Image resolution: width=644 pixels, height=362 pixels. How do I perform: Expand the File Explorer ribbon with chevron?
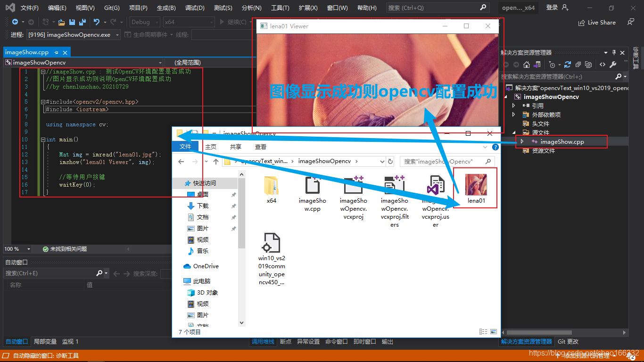(486, 147)
